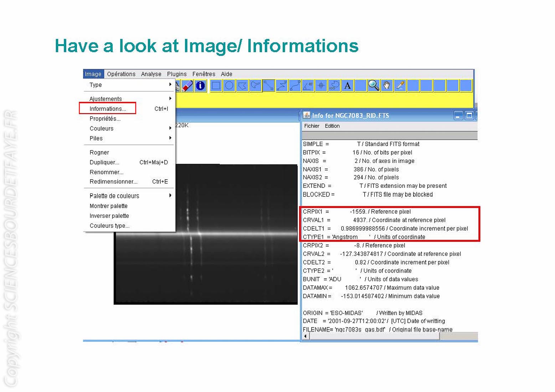555x392 pixels.
Task: Select the segmented line tool
Action: click(282, 86)
